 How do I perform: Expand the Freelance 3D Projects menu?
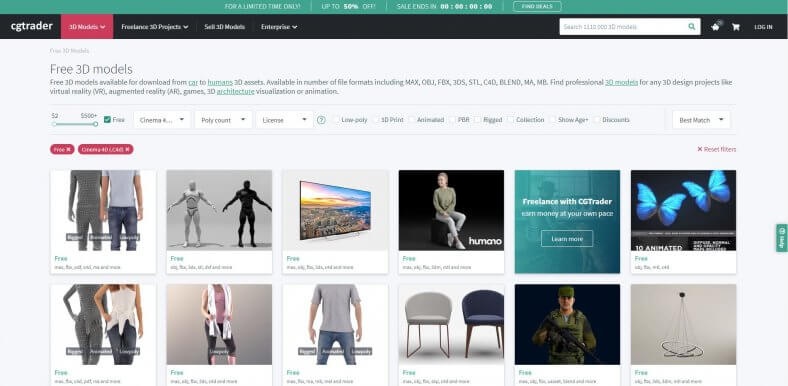pos(155,27)
